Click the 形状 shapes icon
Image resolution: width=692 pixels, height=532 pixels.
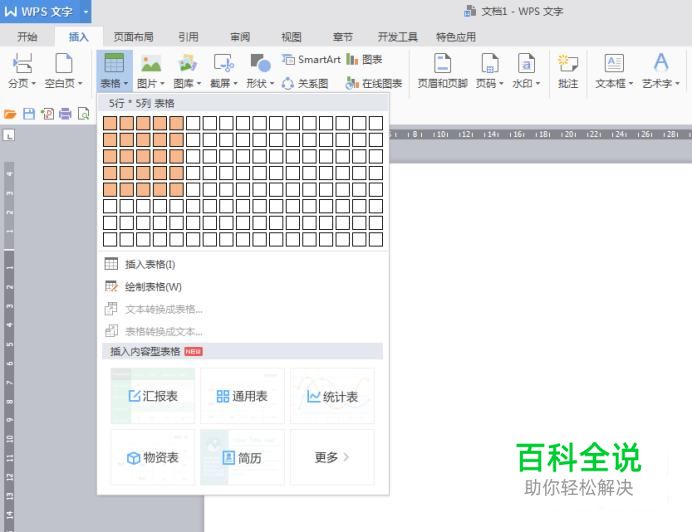click(x=260, y=63)
